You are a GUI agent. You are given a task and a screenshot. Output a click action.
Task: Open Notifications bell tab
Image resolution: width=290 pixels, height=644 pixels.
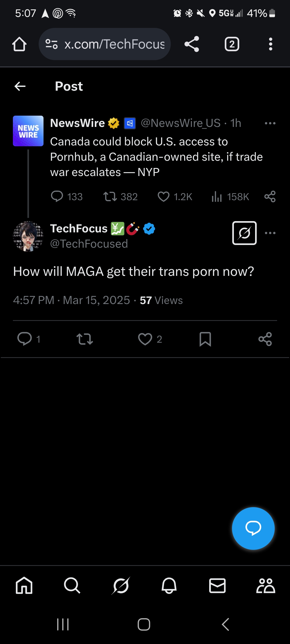(x=169, y=585)
